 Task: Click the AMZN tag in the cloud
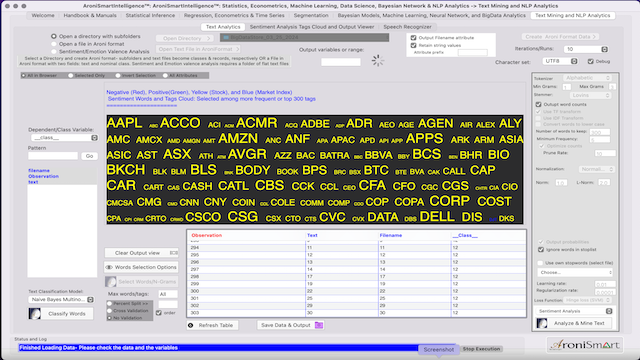click(x=238, y=139)
